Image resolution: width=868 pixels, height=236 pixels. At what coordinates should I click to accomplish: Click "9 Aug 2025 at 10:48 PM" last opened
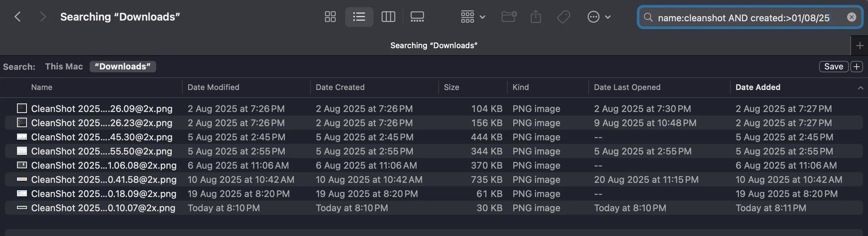pyautogui.click(x=645, y=123)
